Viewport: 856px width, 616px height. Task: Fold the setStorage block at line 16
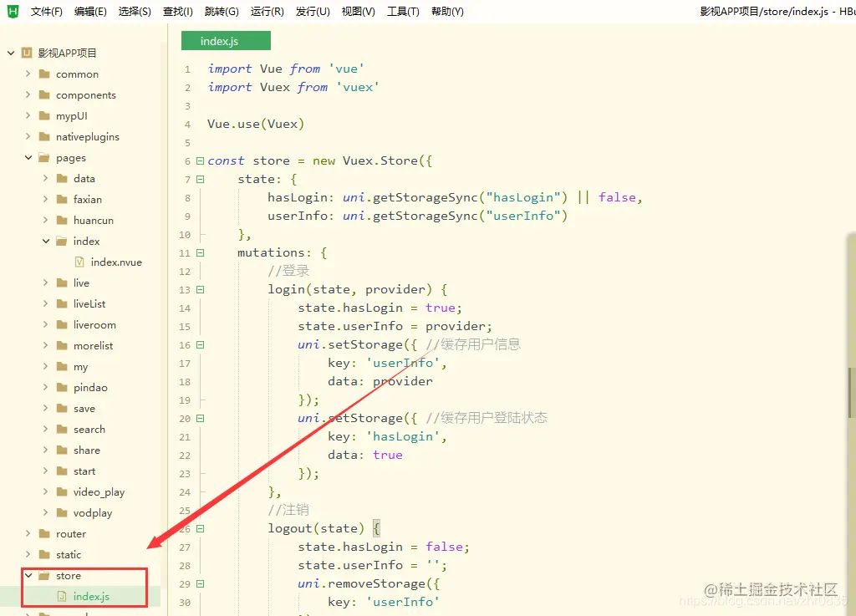(201, 345)
